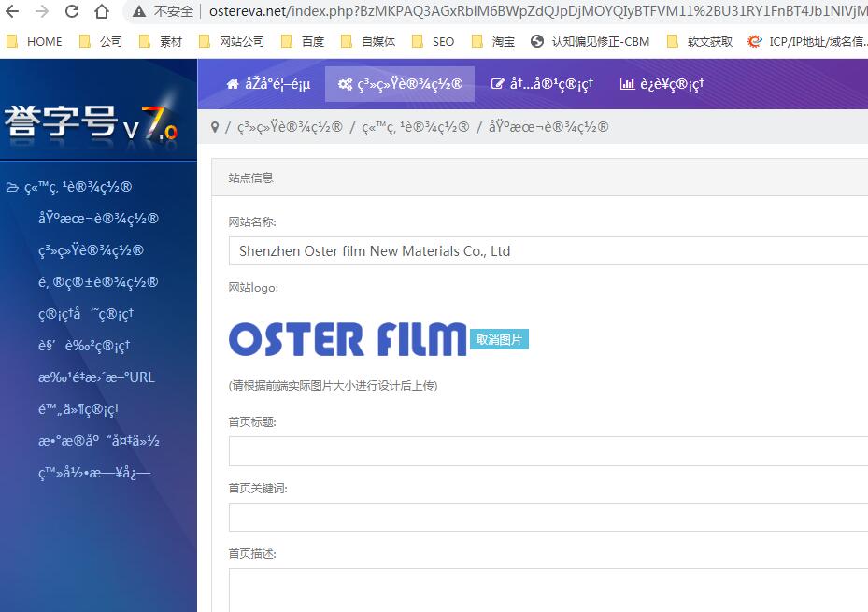Click the browser back arrow
Screen dimensions: 868x612
click(10, 13)
